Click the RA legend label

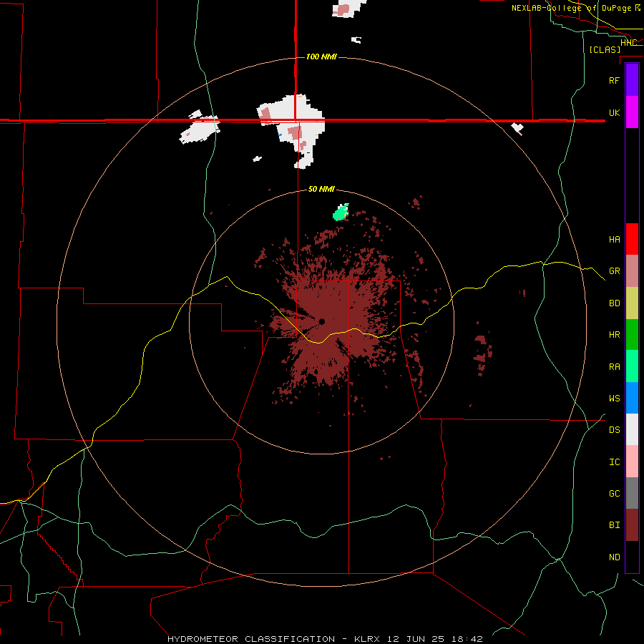[x=614, y=366]
